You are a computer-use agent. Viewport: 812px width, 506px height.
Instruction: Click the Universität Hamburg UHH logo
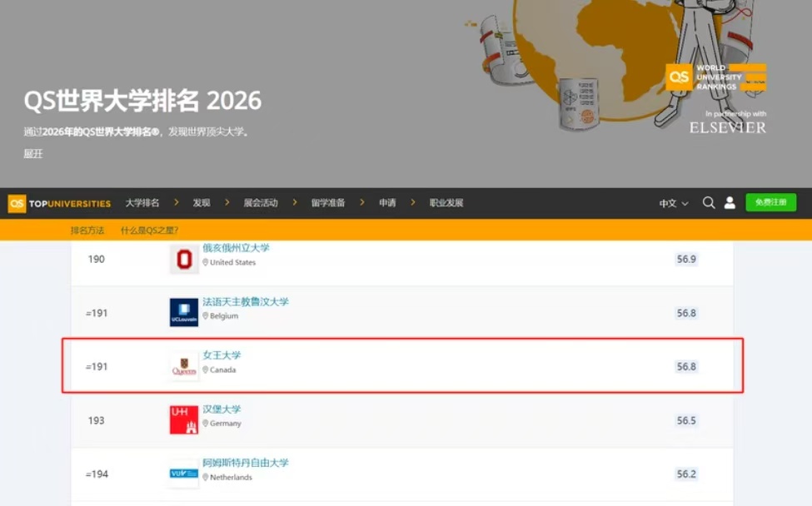[184, 420]
